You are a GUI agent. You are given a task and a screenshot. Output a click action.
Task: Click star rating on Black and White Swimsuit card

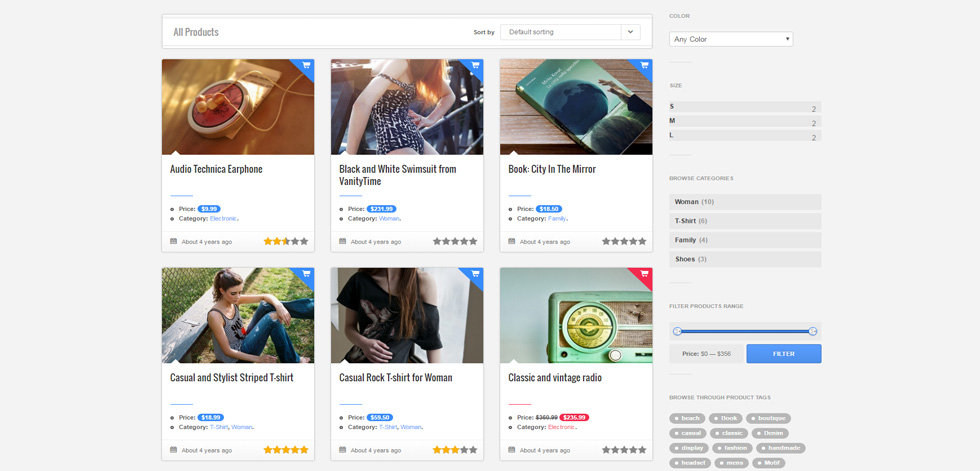(x=455, y=241)
